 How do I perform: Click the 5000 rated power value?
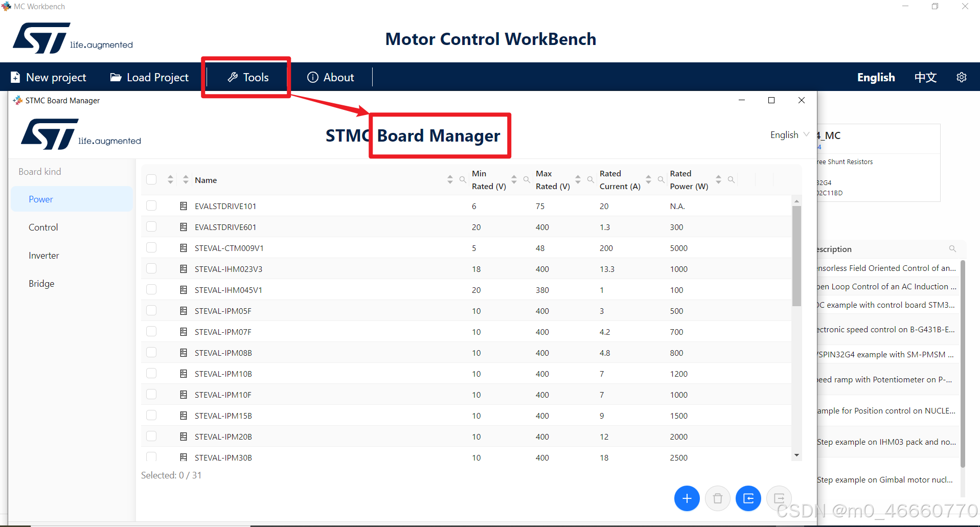pos(679,248)
